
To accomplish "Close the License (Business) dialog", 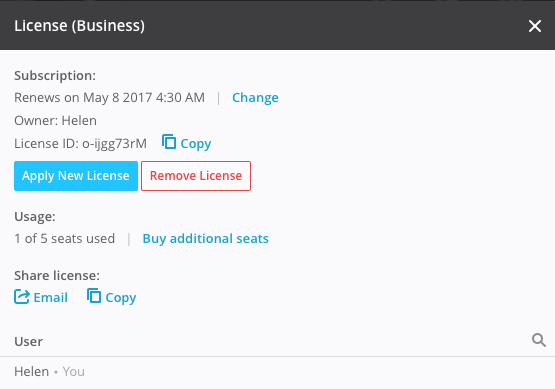I will 534,26.
